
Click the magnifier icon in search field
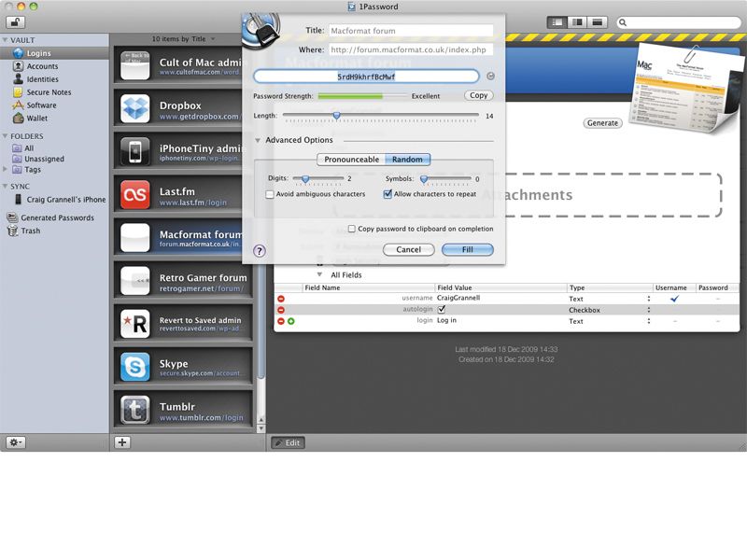(623, 22)
